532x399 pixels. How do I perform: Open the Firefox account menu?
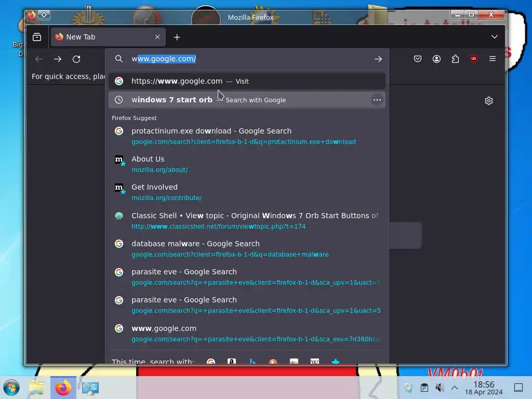pos(436,59)
